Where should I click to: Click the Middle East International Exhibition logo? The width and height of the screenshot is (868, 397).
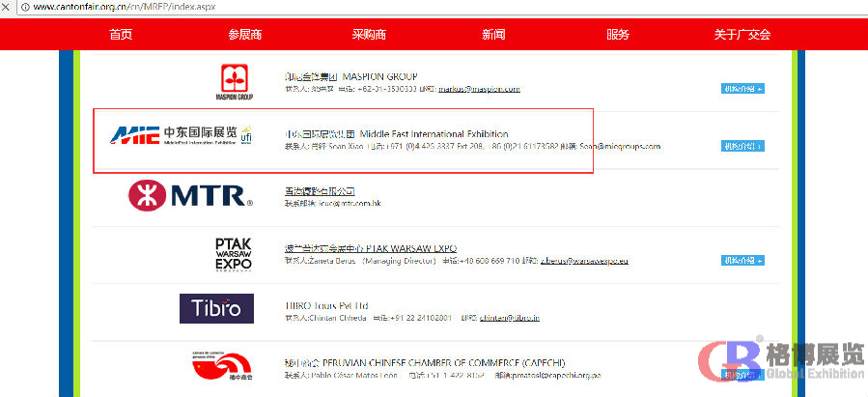(x=180, y=135)
